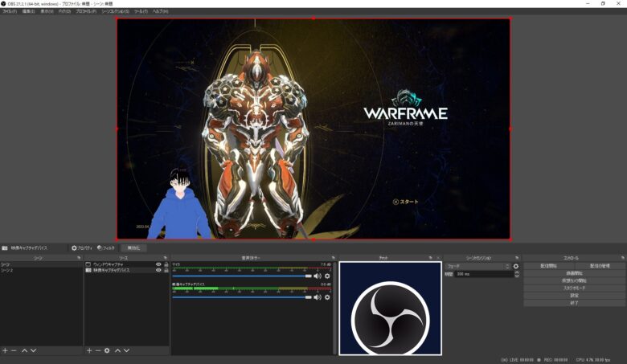
Task: Open source プロパティ (Properties) gear button
Action: [x=81, y=248]
